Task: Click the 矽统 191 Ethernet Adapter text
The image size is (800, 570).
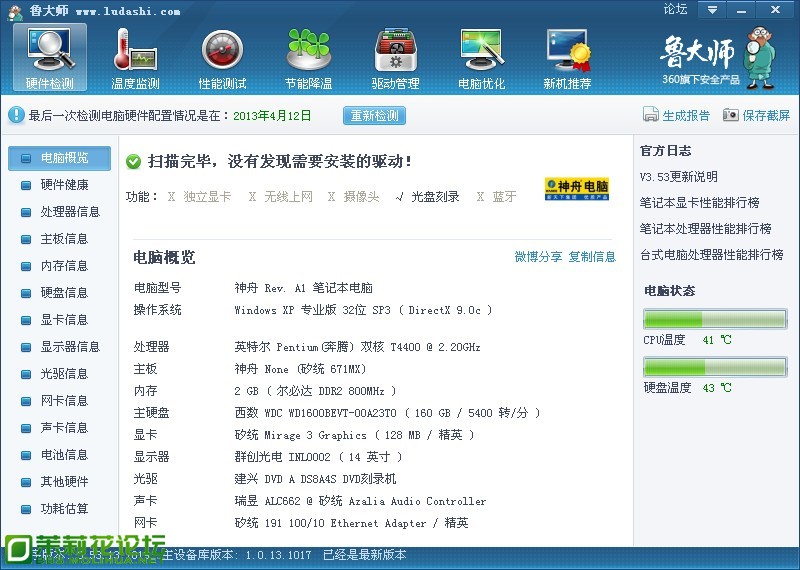Action: 351,523
